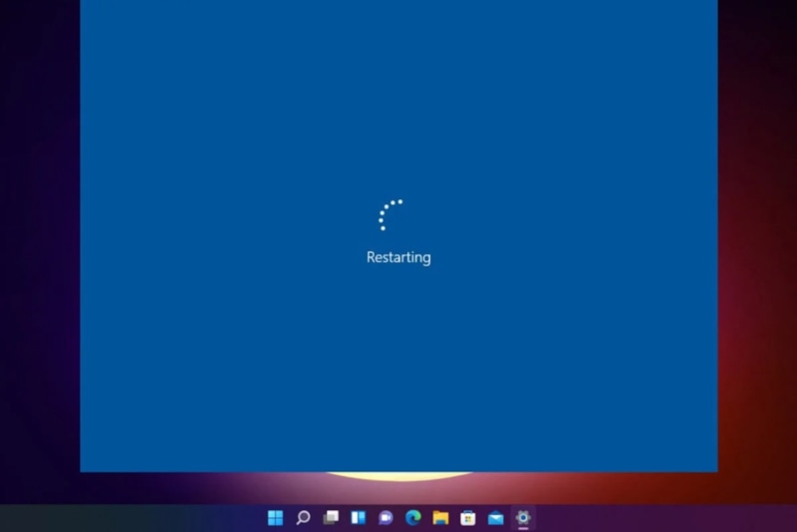Screen dimensions: 797x532
Task: Open Settings gear on taskbar
Action: coord(523,518)
